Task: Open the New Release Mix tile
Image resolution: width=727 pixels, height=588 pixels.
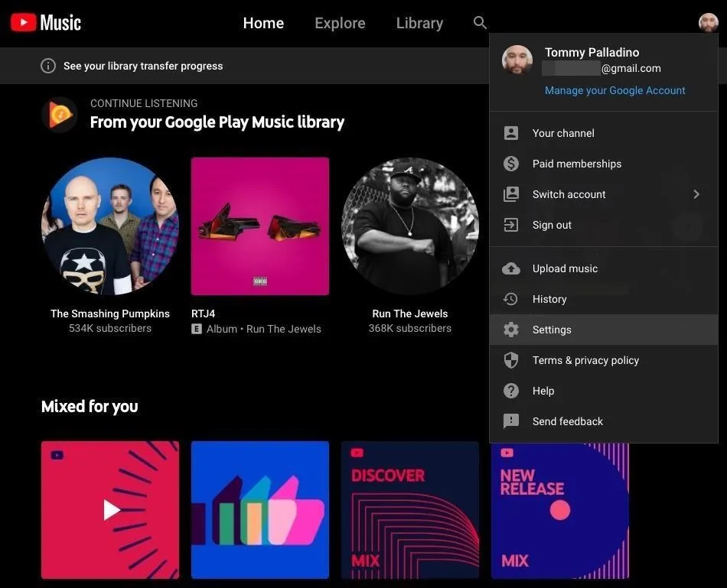Action: 560,511
